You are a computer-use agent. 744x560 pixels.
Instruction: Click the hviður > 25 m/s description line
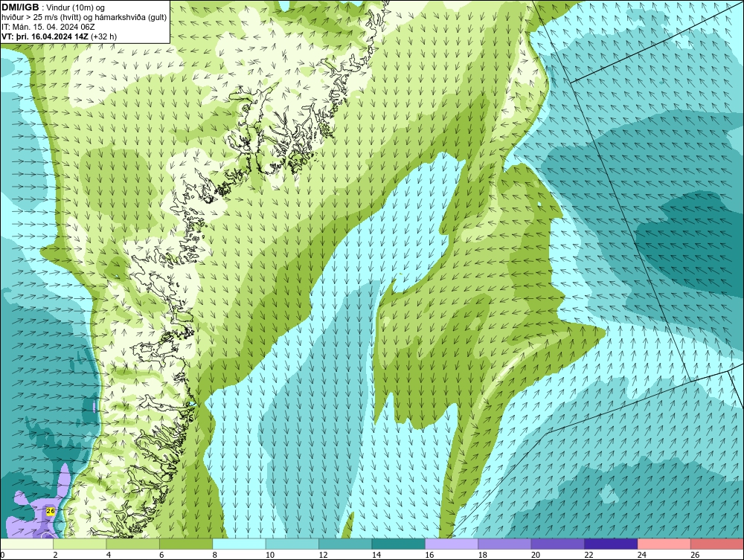click(x=84, y=18)
